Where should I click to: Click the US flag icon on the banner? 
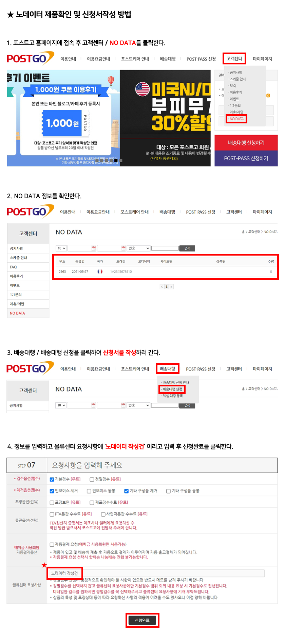[142, 89]
